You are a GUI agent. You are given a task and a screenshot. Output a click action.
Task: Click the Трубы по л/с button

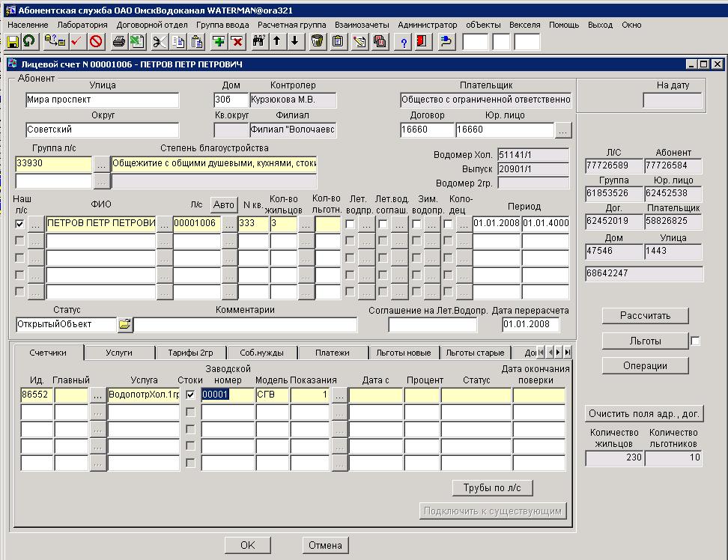(x=492, y=488)
